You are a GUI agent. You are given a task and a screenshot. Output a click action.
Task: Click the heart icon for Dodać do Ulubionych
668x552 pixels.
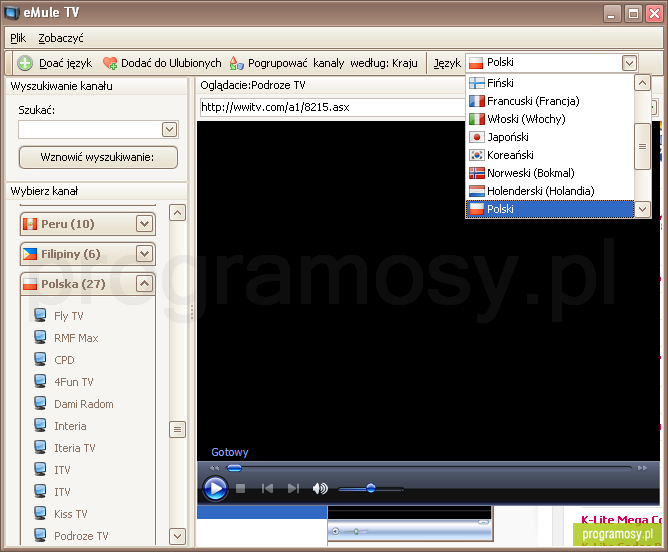pos(110,63)
